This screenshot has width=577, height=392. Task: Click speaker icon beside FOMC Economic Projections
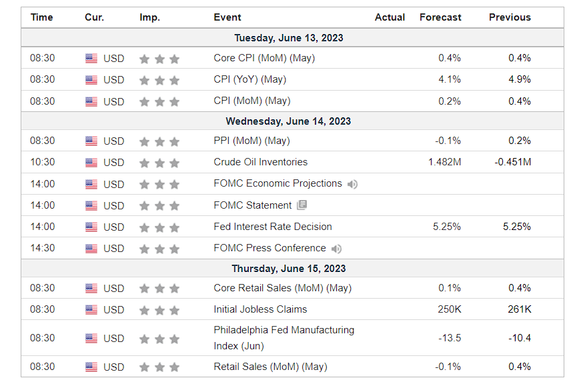click(352, 184)
